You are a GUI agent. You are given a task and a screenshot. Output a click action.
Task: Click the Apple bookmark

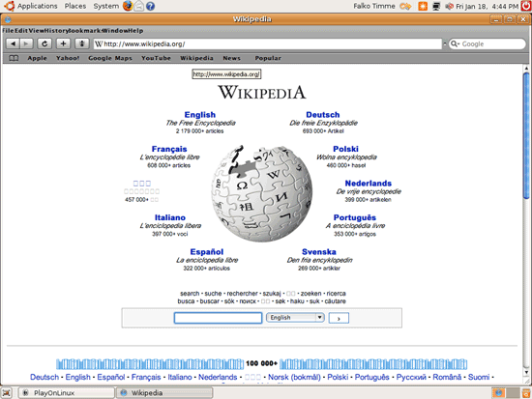click(38, 58)
